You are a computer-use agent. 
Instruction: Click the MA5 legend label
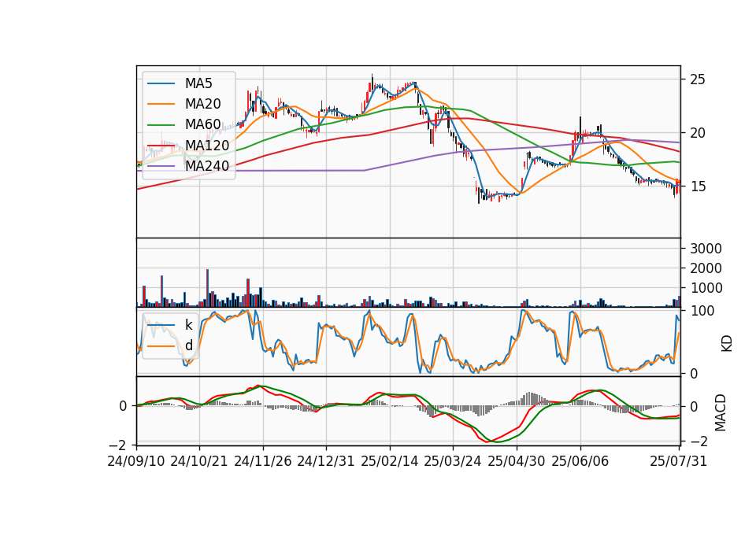[198, 83]
